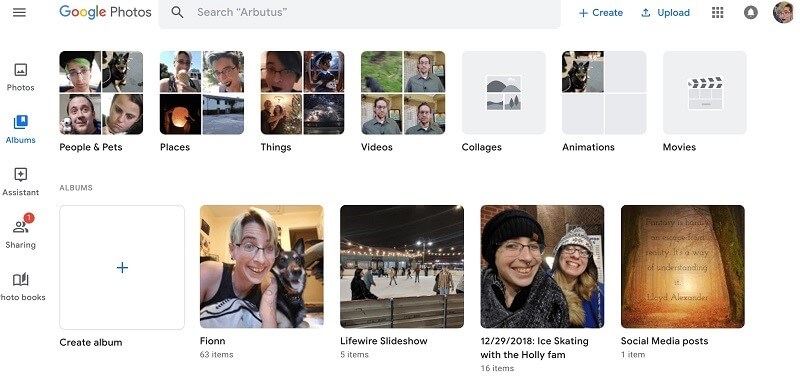
Task: Open the account profile avatar
Action: tap(783, 12)
